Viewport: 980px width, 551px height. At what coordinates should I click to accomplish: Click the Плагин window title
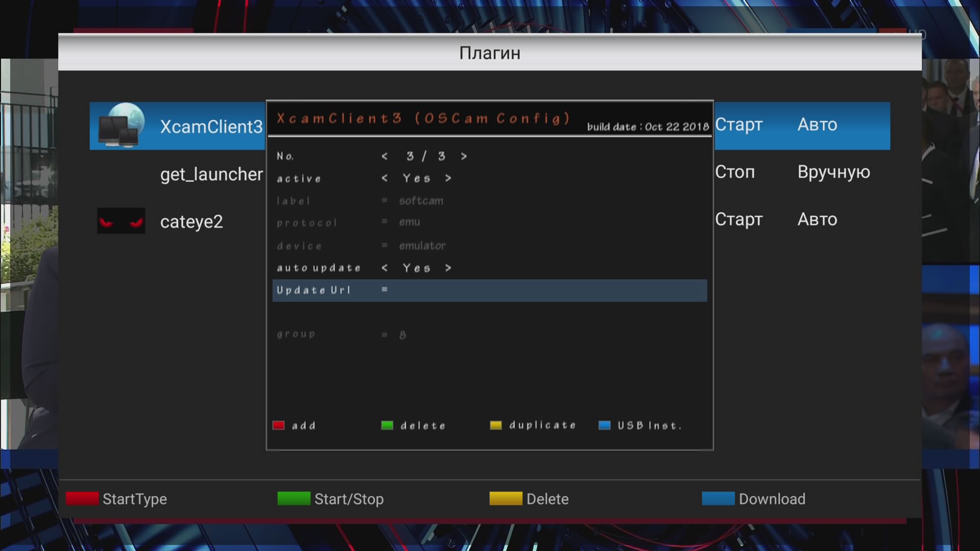pos(489,53)
